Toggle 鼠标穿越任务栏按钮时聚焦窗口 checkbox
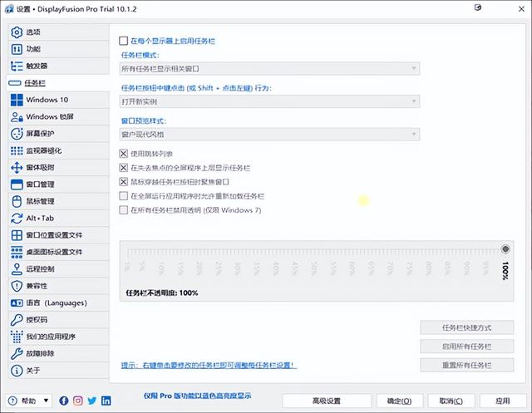 [x=124, y=182]
